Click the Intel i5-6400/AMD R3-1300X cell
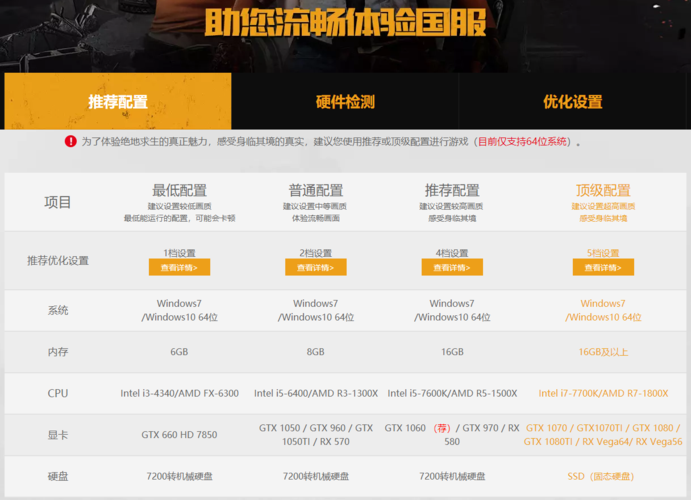The height and width of the screenshot is (500, 691). (316, 393)
